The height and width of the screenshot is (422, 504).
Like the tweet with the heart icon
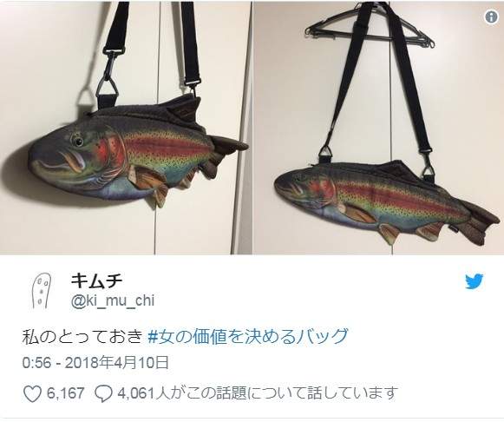[32, 393]
